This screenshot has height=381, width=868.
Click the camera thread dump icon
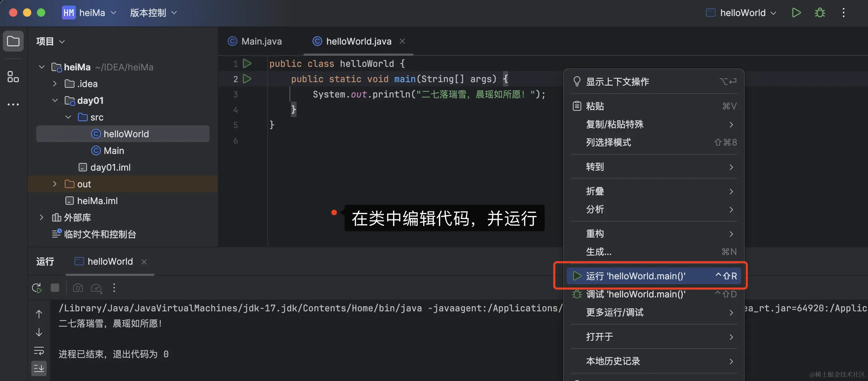(x=78, y=288)
